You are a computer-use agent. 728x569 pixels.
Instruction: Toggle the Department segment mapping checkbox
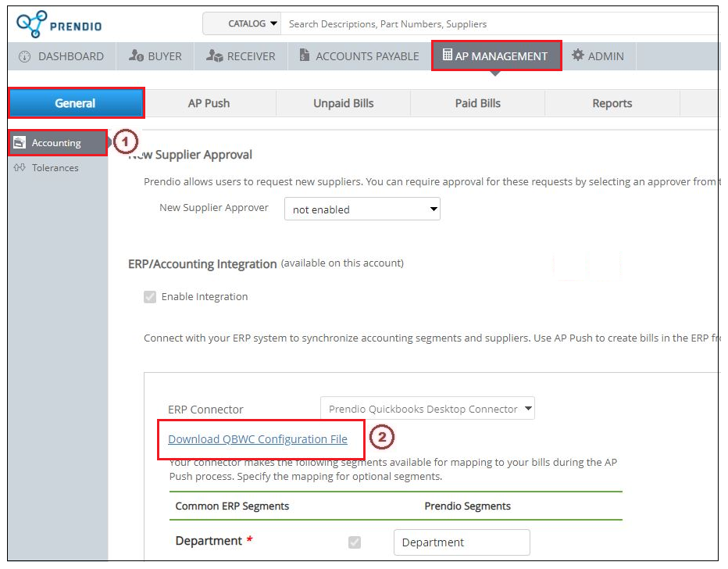355,542
